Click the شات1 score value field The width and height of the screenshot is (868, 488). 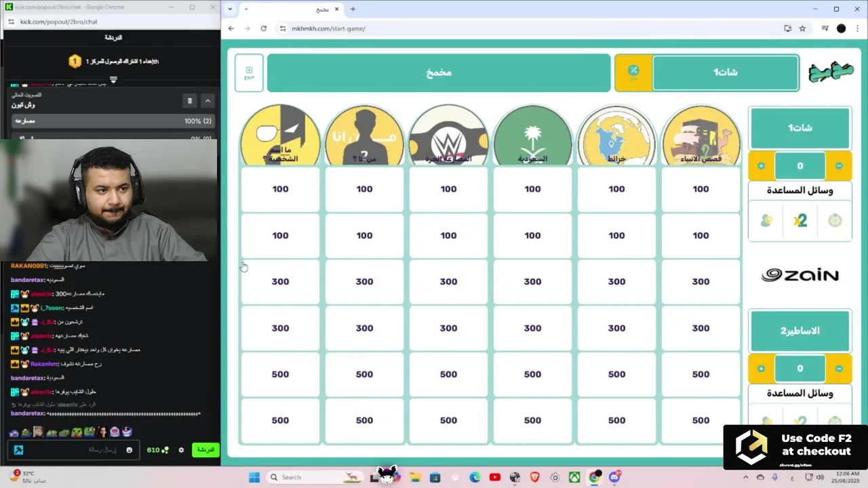pos(800,166)
